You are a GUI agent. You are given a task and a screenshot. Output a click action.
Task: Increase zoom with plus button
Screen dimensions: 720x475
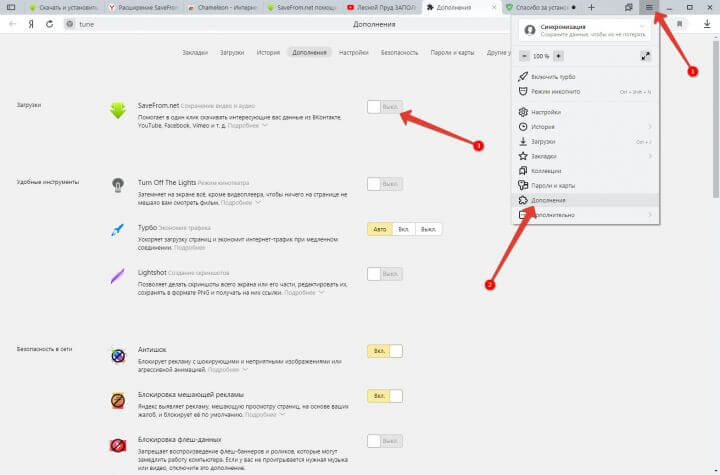[x=558, y=56]
